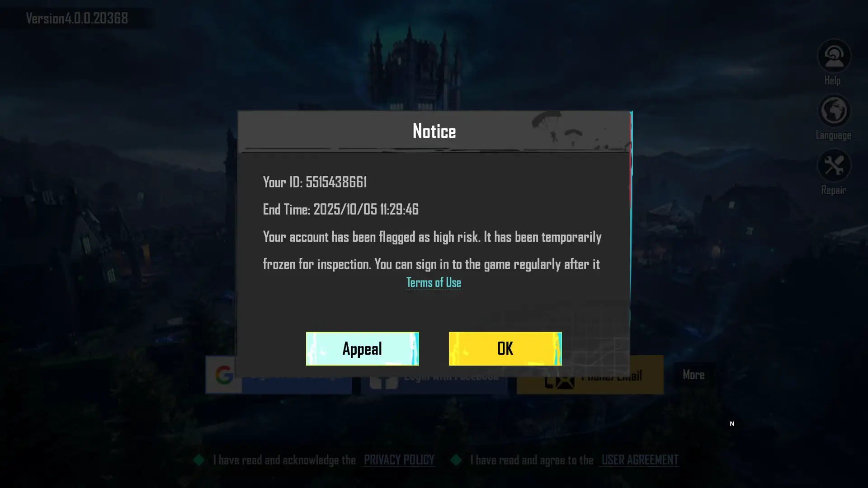Image resolution: width=868 pixels, height=488 pixels.
Task: Toggle the privacy policy acknowledgment diamond
Action: pos(199,460)
